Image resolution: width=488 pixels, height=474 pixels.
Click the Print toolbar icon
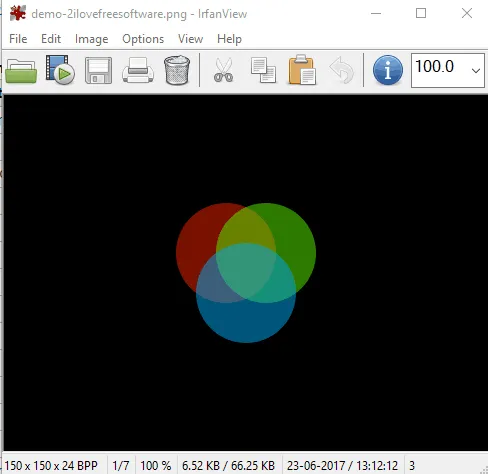click(138, 70)
